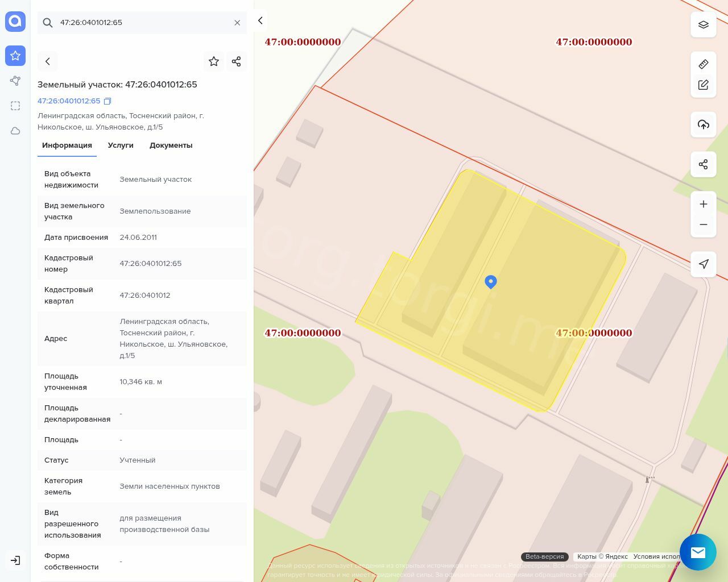Zoom out on the map

click(703, 225)
